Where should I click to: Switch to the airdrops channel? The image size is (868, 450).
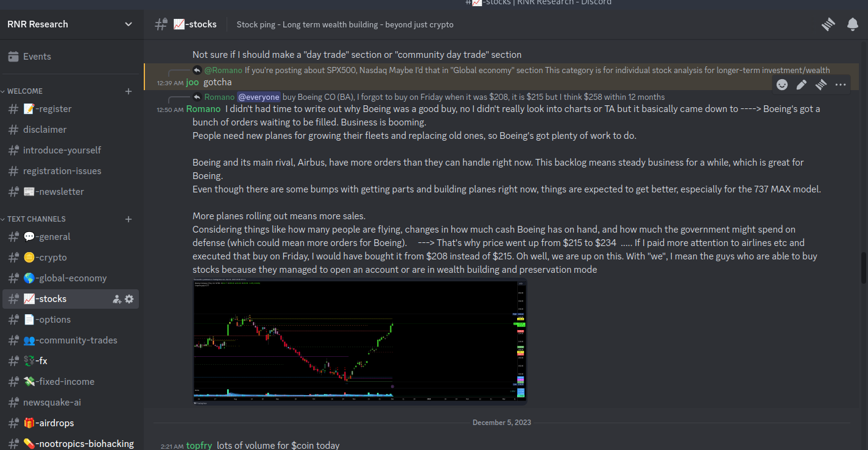pos(71,423)
